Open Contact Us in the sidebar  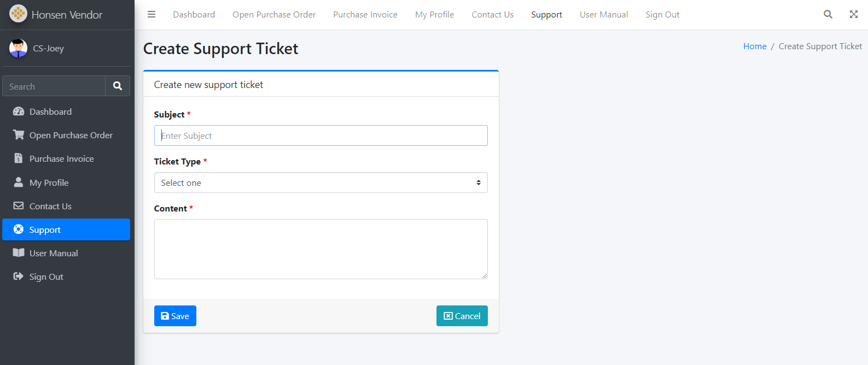point(50,206)
